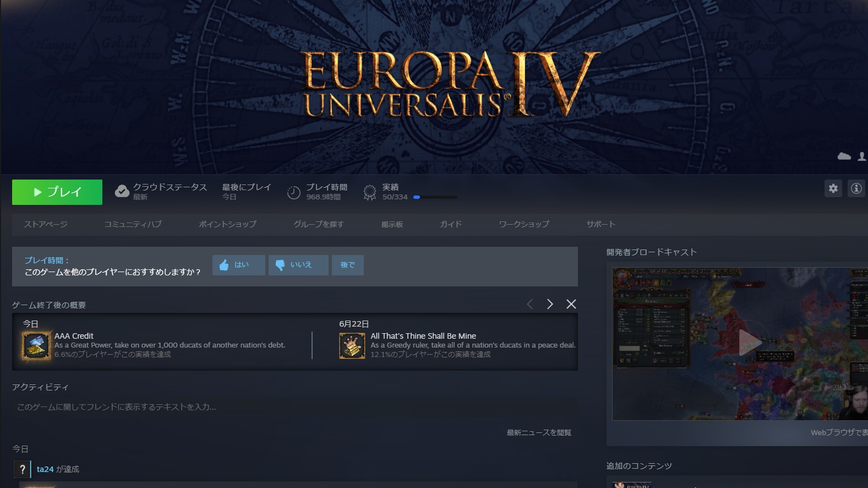Open the ポイントショップ tab
Viewport: 868px width, 488px height.
[227, 224]
